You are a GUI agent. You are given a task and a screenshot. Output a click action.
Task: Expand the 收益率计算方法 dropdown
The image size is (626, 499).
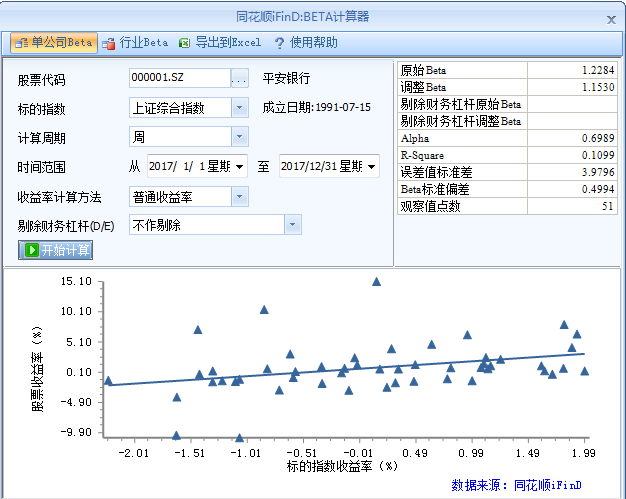(x=240, y=196)
